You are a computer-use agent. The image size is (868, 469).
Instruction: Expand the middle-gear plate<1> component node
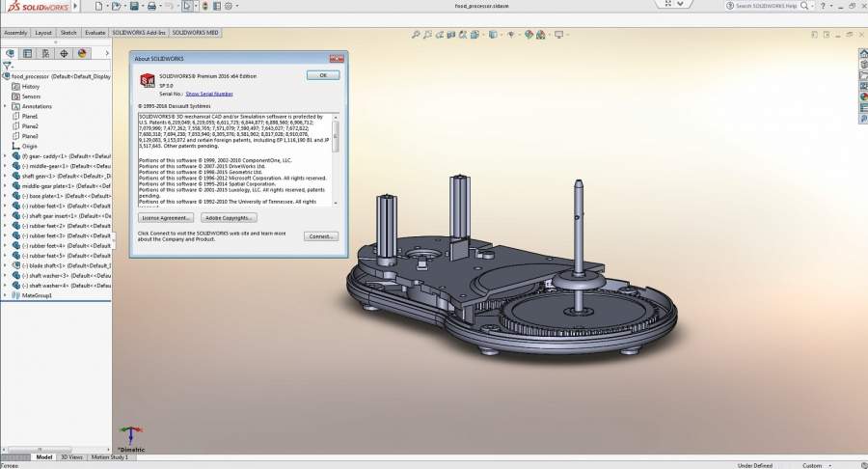[x=6, y=185]
